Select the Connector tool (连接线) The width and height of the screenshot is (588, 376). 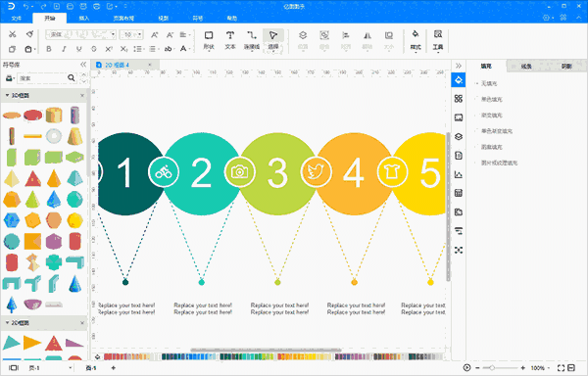252,40
